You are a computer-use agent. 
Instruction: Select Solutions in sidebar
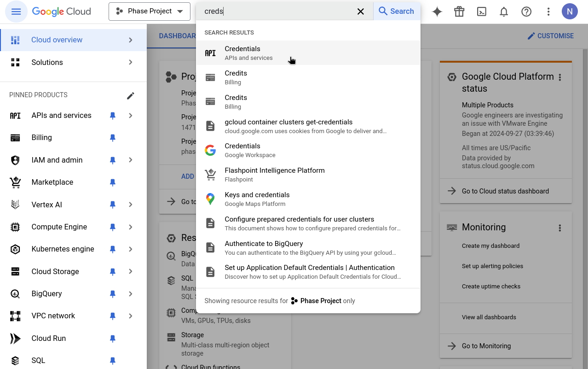[73, 62]
